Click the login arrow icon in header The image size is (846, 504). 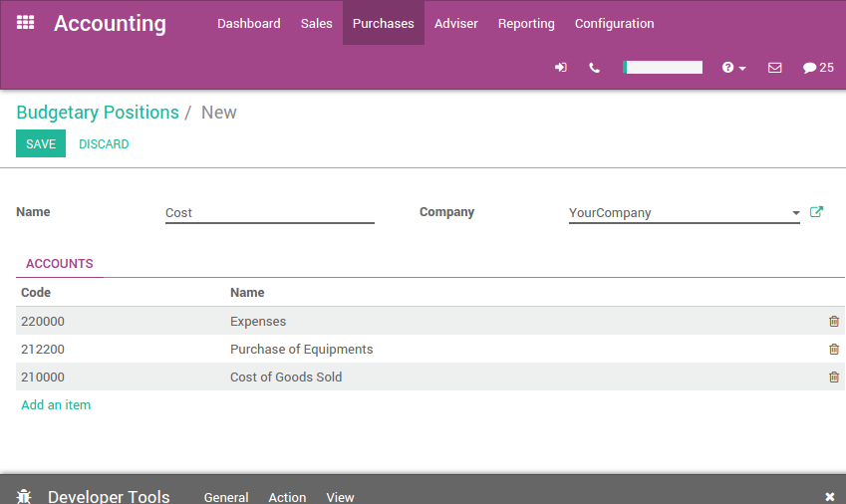pos(561,68)
